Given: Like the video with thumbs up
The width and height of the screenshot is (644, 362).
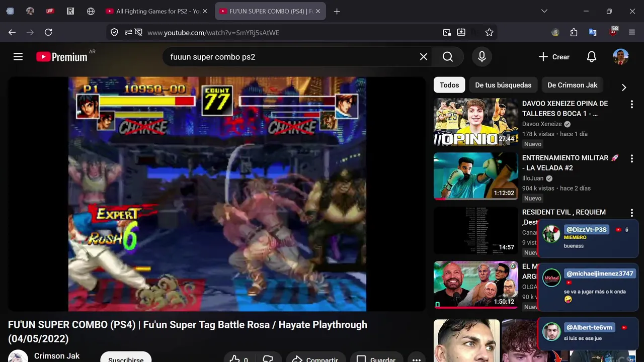Looking at the screenshot, I should (x=239, y=358).
